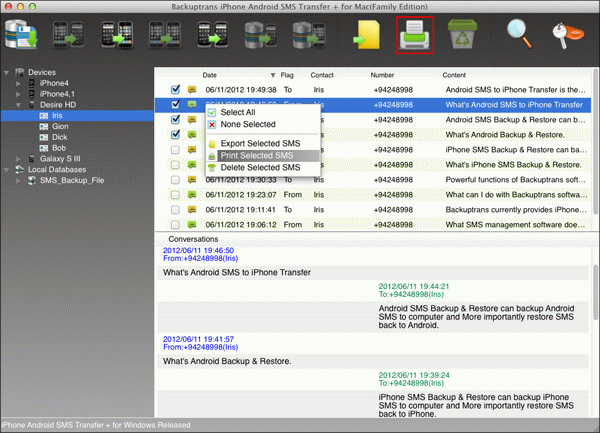Click the phone icon beside Galaxy S III
Image resolution: width=600 pixels, height=433 pixels.
32,158
